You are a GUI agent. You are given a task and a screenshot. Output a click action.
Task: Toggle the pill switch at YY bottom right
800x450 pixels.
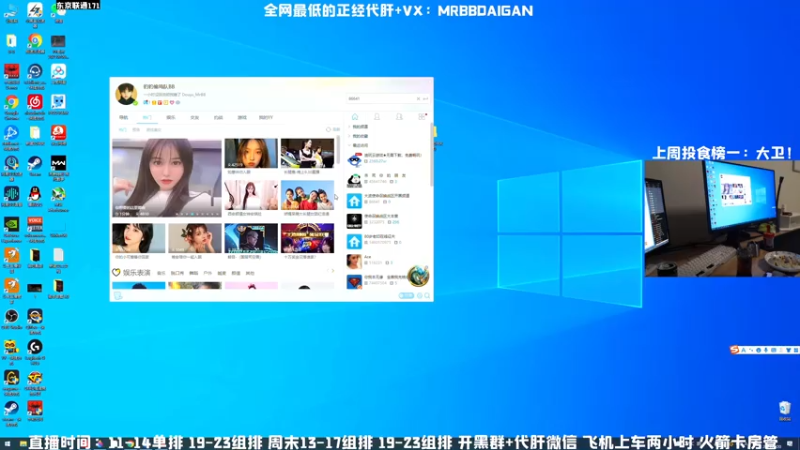[406, 295]
